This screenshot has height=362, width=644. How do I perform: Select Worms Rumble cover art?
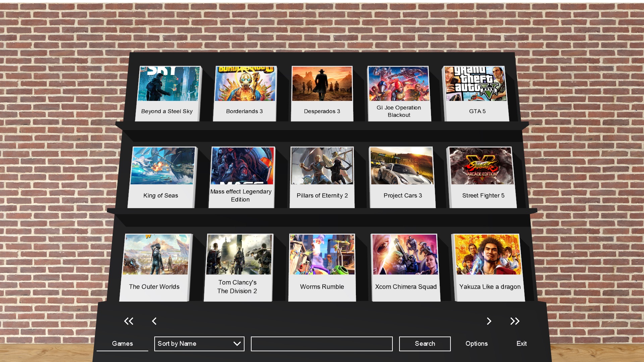point(322,254)
